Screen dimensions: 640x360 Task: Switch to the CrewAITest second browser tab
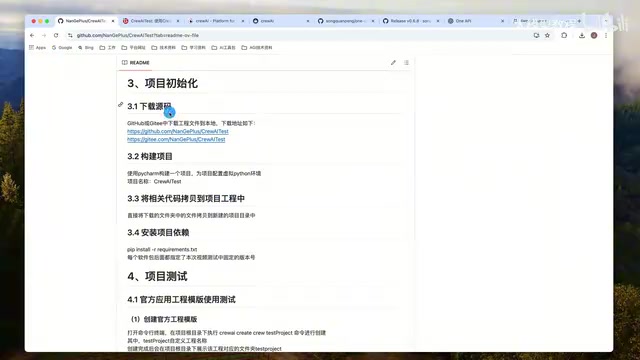pos(150,21)
